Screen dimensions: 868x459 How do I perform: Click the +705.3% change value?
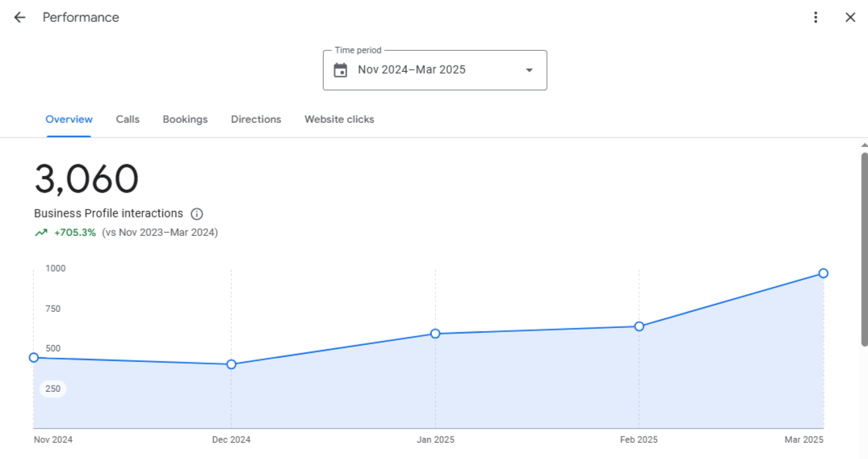click(75, 233)
